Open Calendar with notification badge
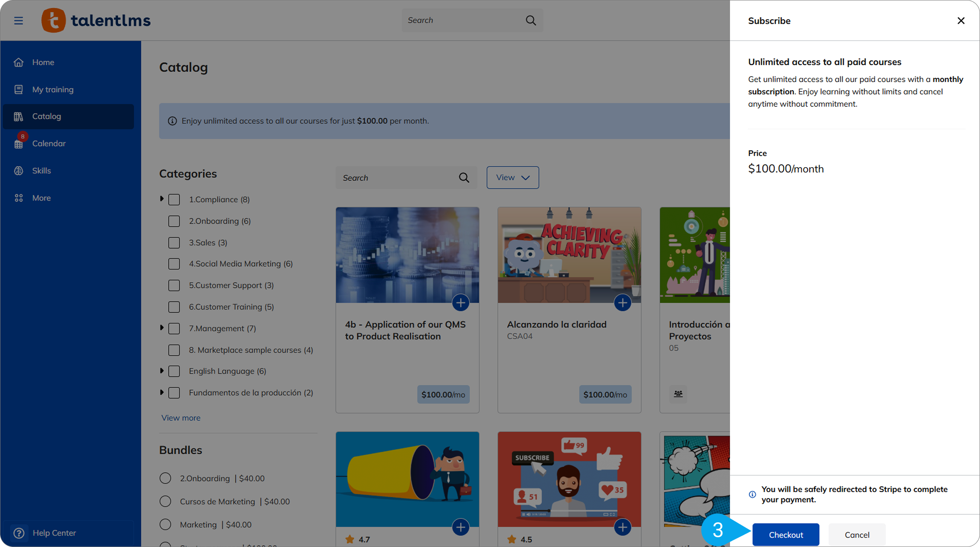 click(49, 144)
